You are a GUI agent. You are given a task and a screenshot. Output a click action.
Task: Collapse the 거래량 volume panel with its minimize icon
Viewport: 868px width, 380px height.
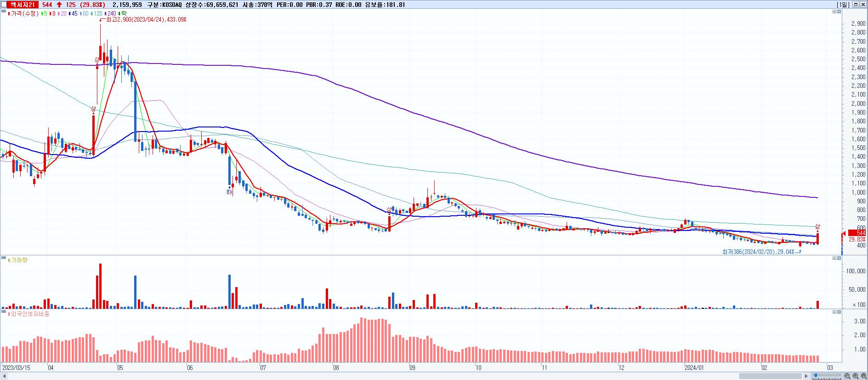(x=834, y=258)
